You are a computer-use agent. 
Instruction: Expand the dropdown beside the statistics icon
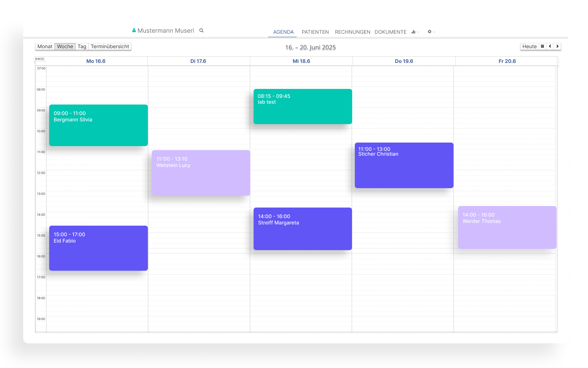click(x=418, y=32)
